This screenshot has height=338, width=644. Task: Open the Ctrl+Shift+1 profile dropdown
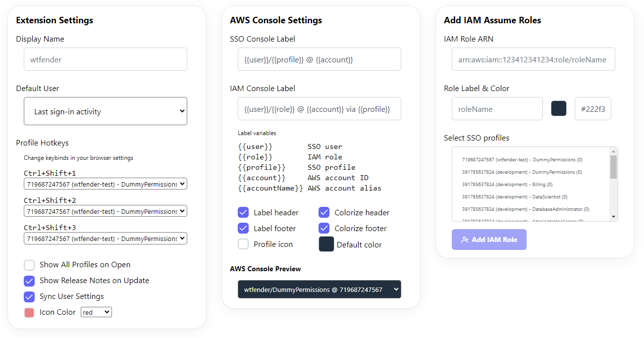[x=106, y=184]
